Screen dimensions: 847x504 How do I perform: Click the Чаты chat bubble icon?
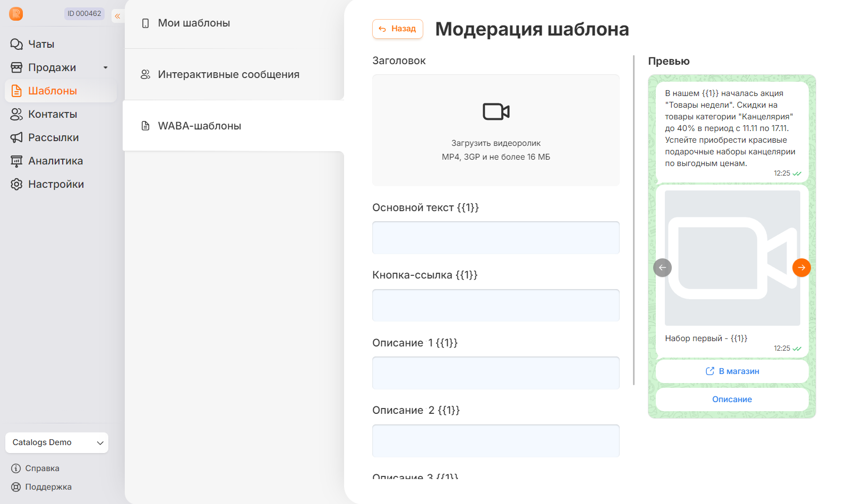[x=16, y=44]
